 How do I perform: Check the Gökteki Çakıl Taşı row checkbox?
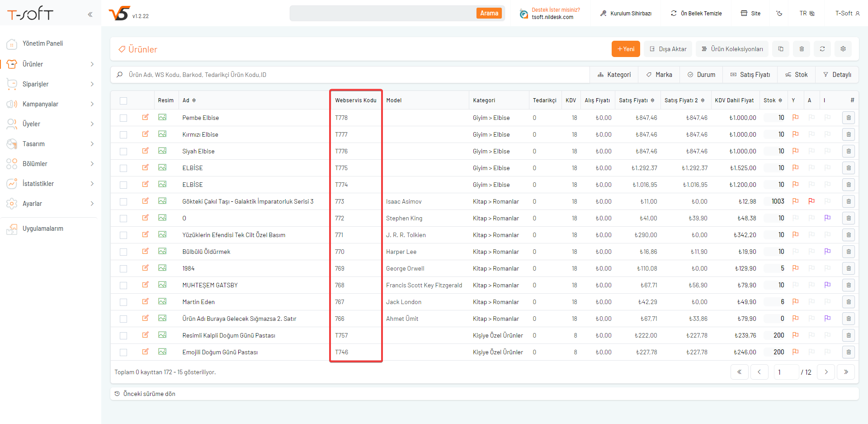(x=123, y=202)
